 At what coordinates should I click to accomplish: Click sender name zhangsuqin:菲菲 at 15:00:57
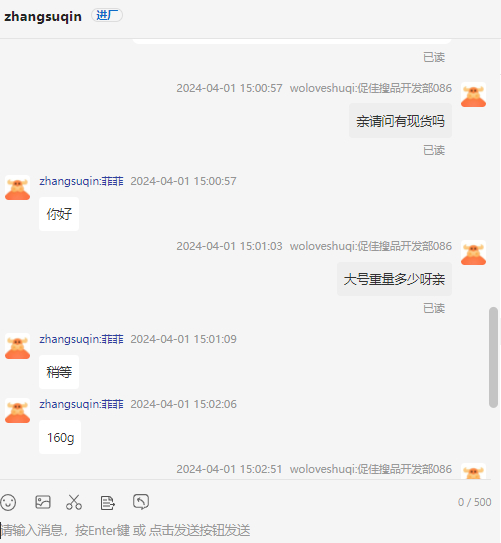81,181
